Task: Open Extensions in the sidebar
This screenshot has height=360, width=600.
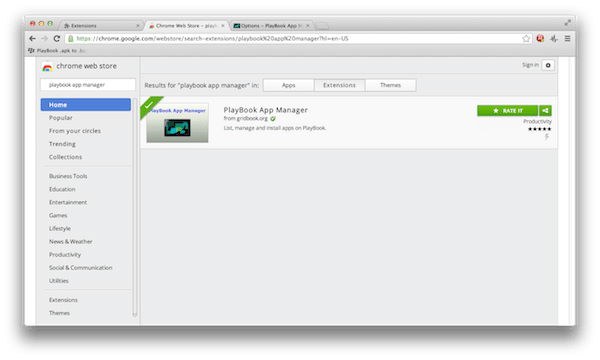Action: click(x=63, y=300)
